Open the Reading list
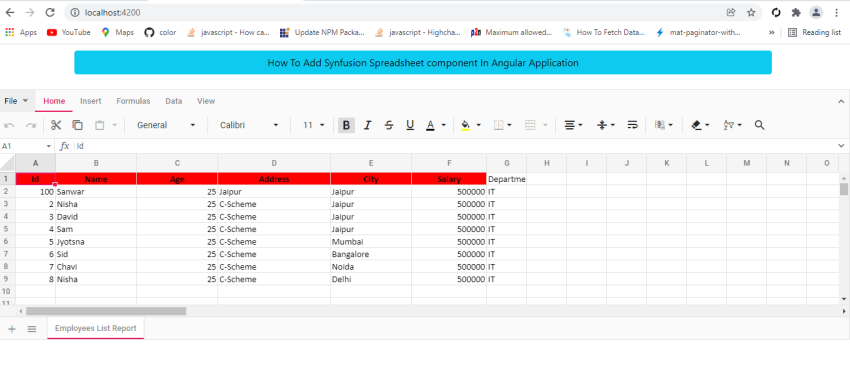850x366 pixels. [814, 33]
